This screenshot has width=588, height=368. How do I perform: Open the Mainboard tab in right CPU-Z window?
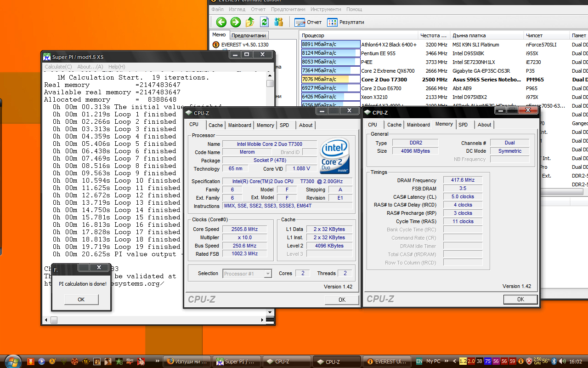point(418,125)
